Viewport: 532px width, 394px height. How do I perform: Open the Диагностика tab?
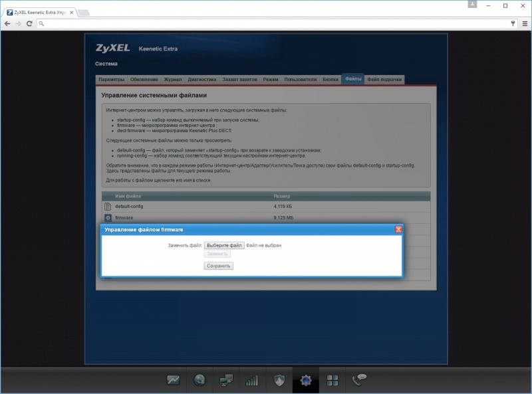202,80
